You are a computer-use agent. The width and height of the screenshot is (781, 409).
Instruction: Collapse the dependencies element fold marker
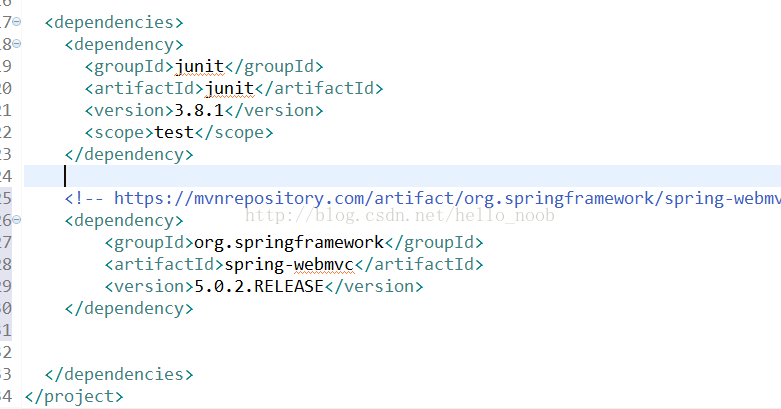tap(16, 21)
